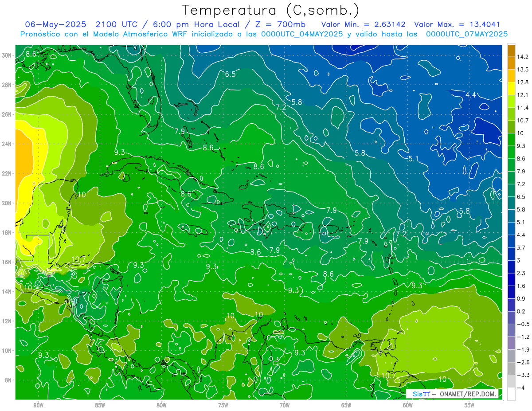This screenshot has height=411, width=532.
Task: Pick the orange swatch between 14.2 and 13.5
Action: 511,63
